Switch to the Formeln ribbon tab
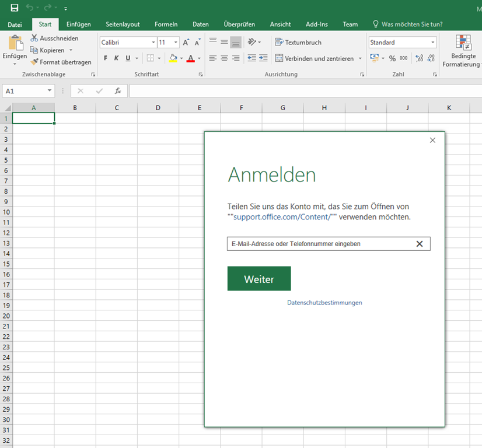 (166, 24)
